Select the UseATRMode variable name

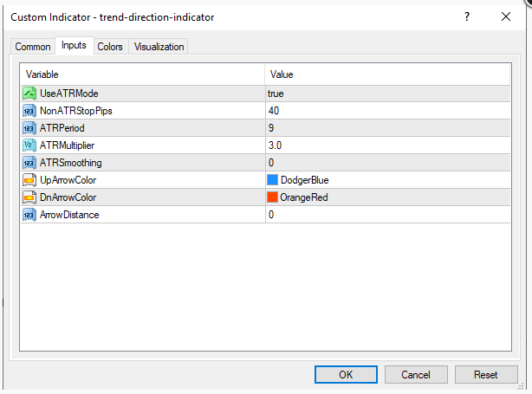pyautogui.click(x=69, y=94)
